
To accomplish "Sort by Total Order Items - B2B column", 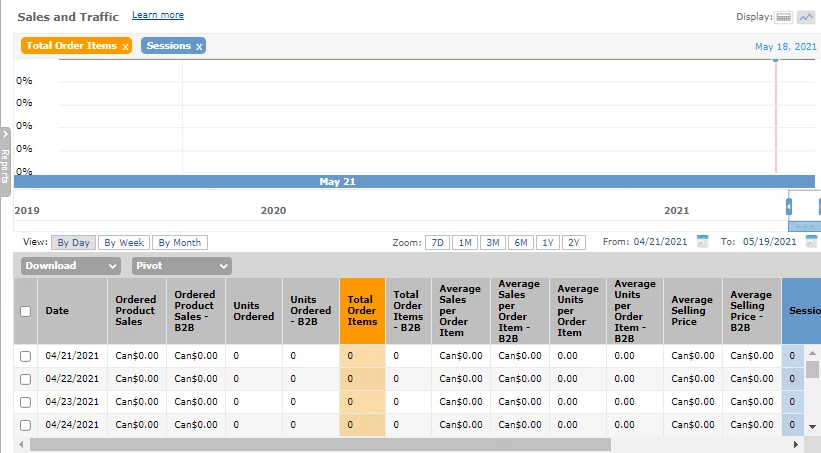I will (x=408, y=311).
